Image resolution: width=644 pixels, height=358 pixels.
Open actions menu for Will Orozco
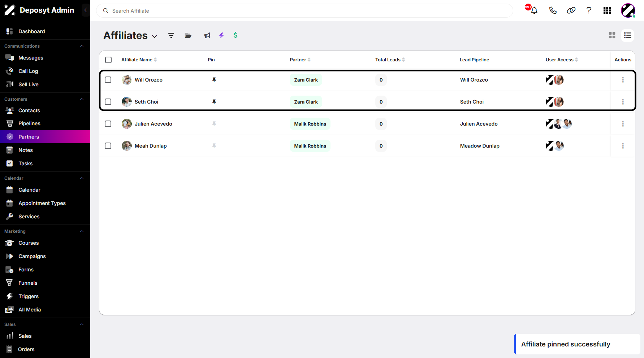click(623, 80)
